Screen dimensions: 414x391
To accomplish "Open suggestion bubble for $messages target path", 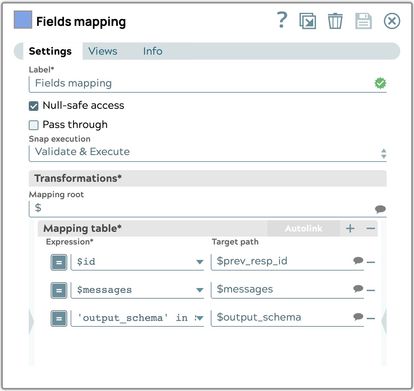I will coord(358,288).
